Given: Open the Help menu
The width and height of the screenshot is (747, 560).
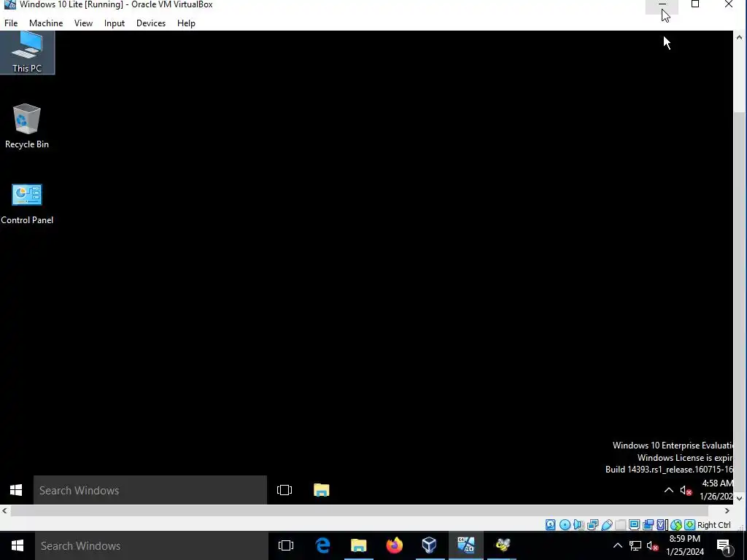Looking at the screenshot, I should tap(186, 23).
